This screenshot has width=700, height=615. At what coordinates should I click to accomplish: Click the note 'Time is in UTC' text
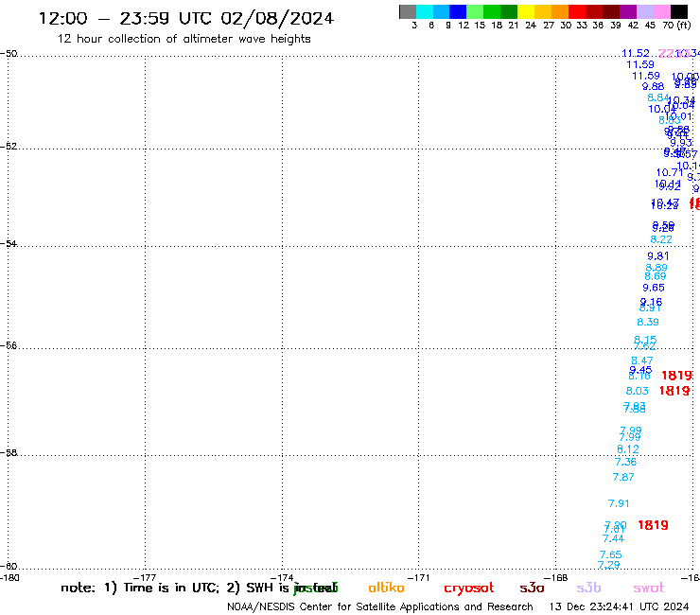coord(171,588)
